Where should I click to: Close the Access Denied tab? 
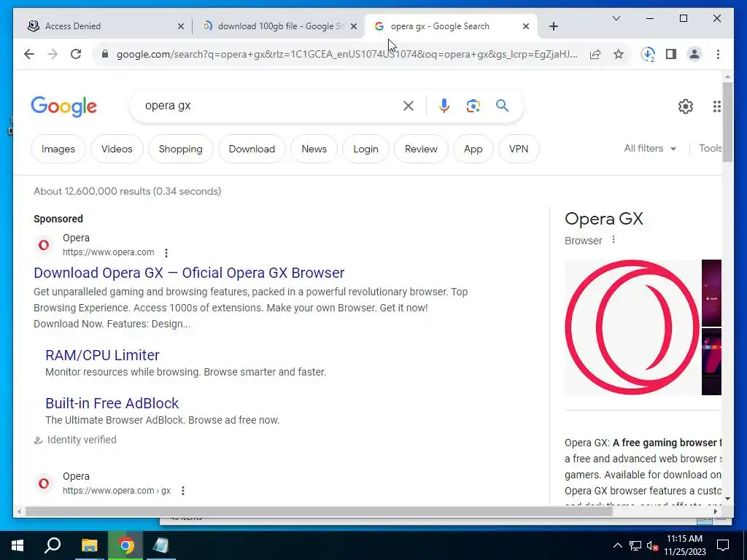pyautogui.click(x=181, y=27)
